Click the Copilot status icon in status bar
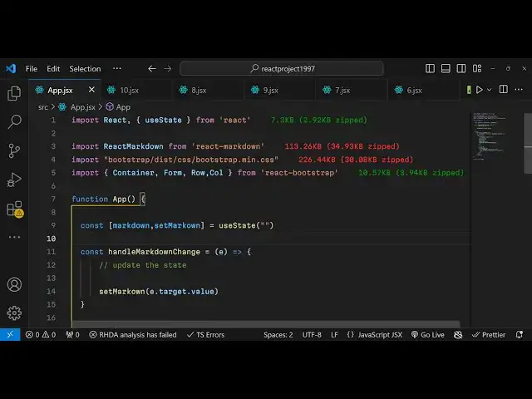The image size is (532, 399). pos(458,335)
